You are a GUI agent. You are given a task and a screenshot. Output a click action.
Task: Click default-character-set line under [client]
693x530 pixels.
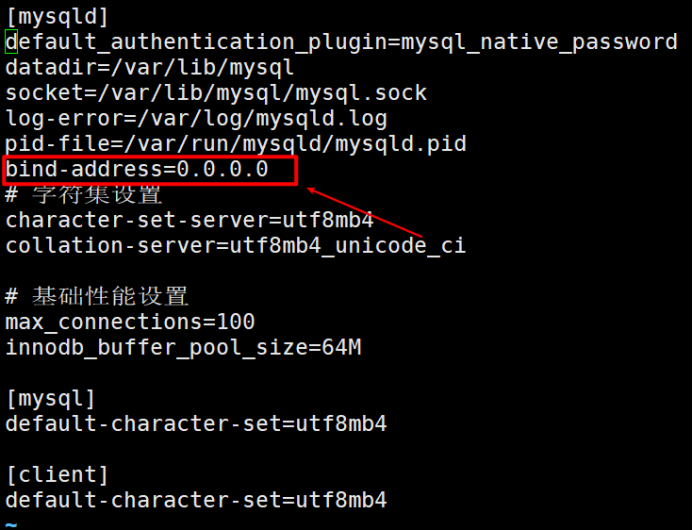pos(196,500)
